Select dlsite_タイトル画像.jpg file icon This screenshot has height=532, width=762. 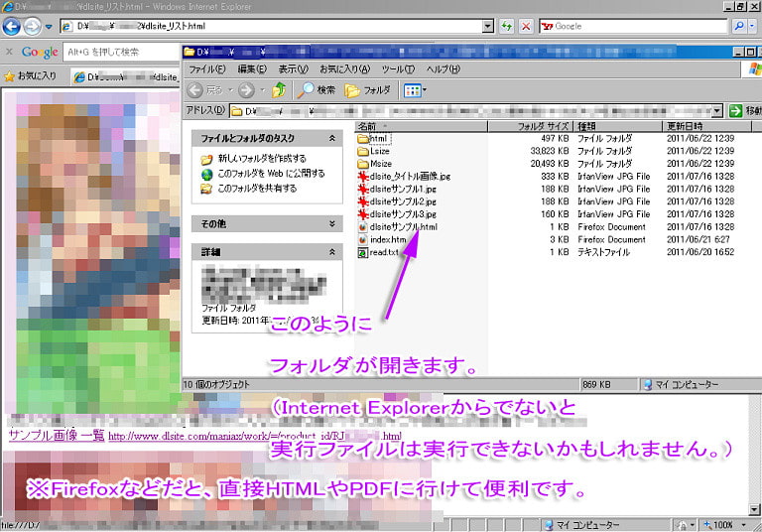click(x=362, y=177)
